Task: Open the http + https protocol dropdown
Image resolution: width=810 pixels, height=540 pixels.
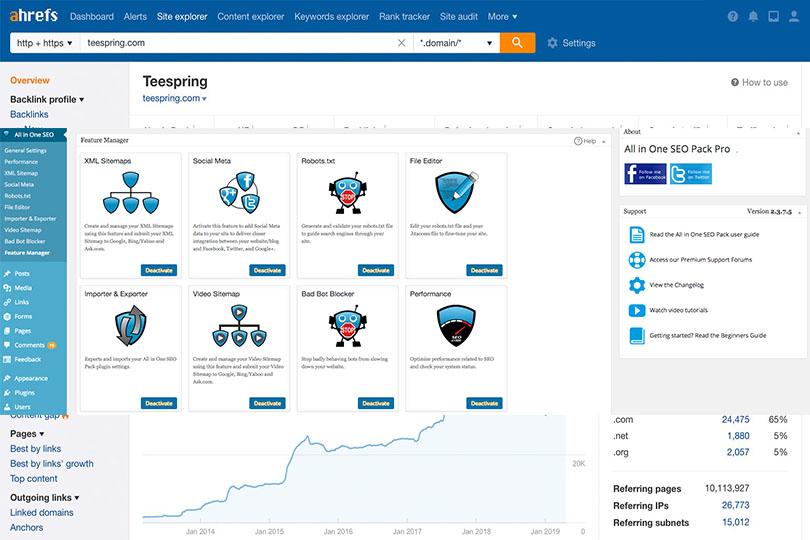Action: [x=44, y=43]
